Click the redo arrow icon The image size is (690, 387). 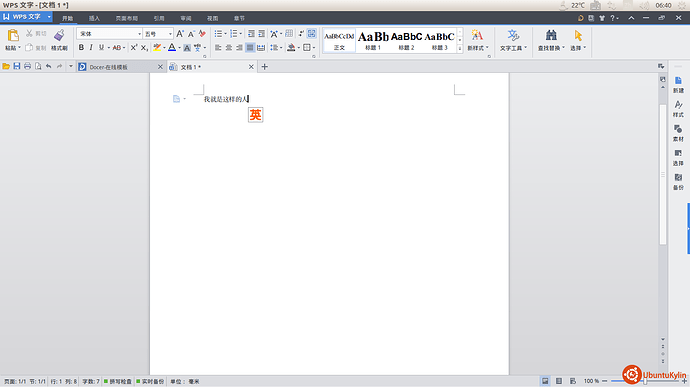coord(59,66)
